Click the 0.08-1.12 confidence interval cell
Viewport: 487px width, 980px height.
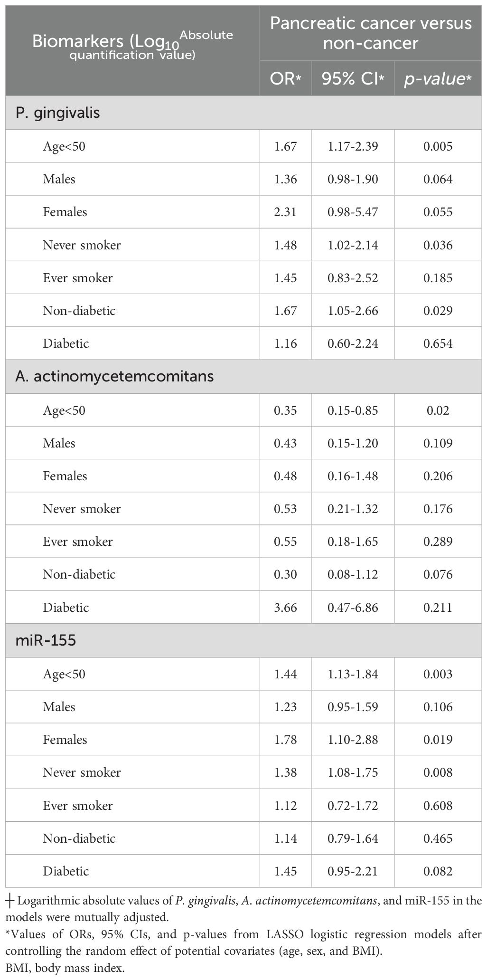[353, 574]
